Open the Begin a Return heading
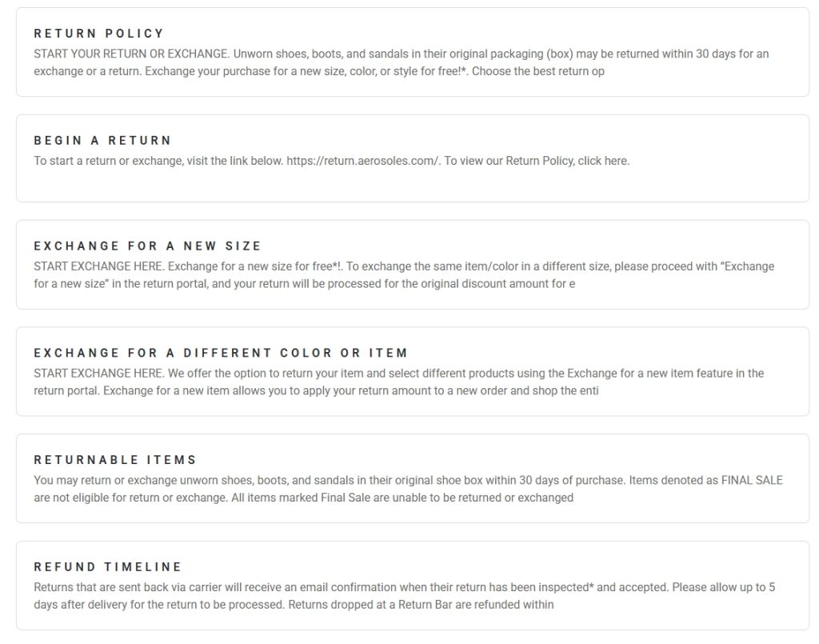Image resolution: width=819 pixels, height=644 pixels. point(102,140)
